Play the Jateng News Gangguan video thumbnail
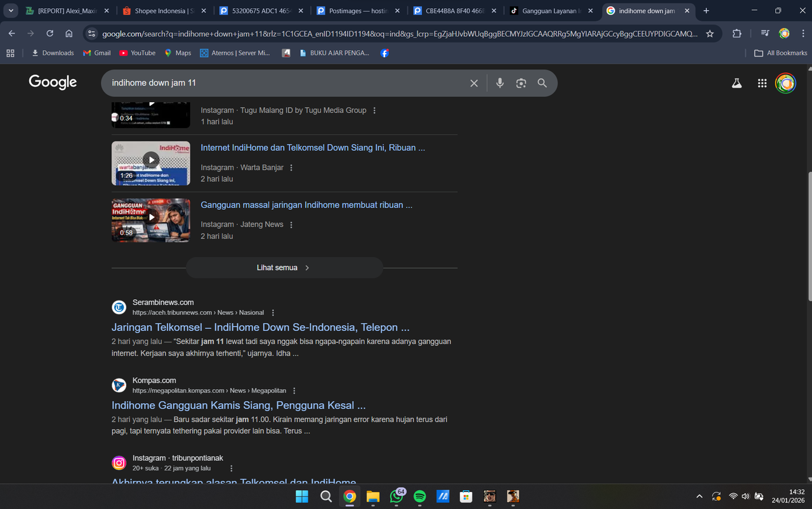The height and width of the screenshot is (509, 812). click(151, 221)
